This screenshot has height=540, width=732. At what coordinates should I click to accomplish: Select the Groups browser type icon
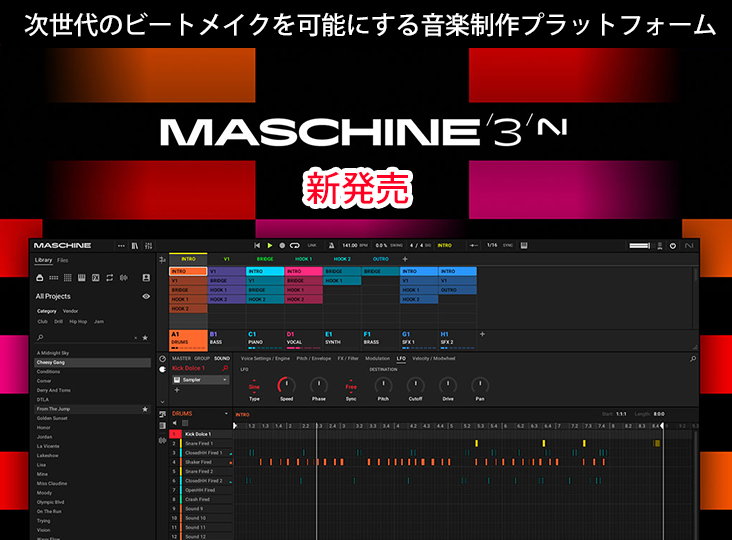tap(54, 278)
